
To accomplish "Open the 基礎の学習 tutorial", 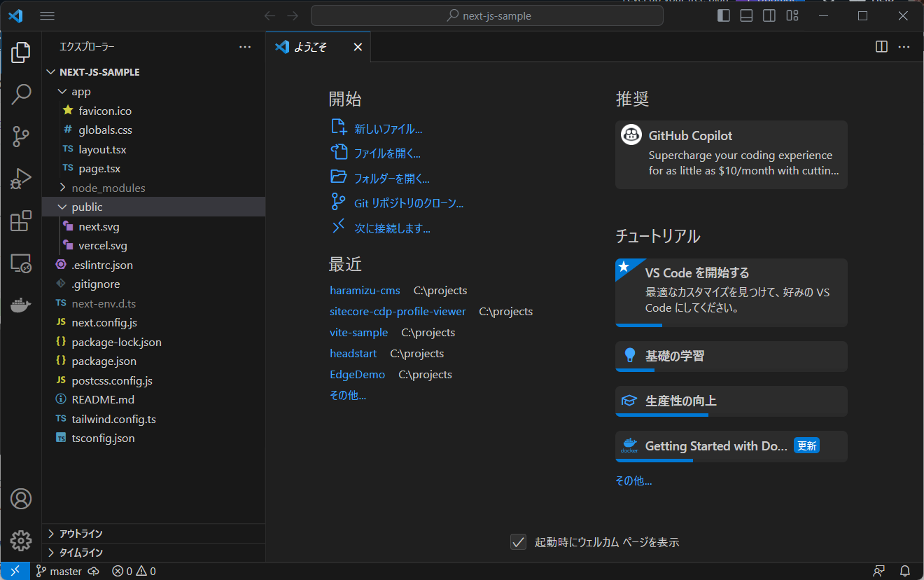I will click(731, 357).
